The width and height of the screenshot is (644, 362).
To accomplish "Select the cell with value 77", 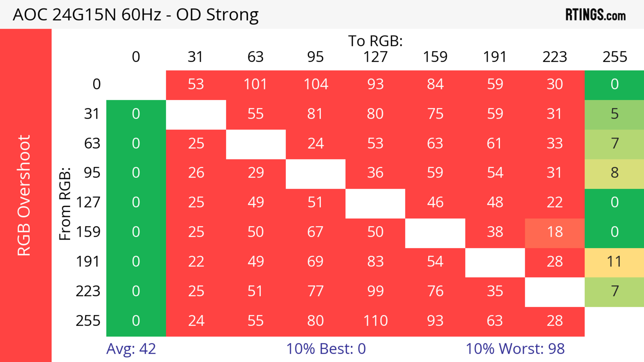I will [315, 291].
